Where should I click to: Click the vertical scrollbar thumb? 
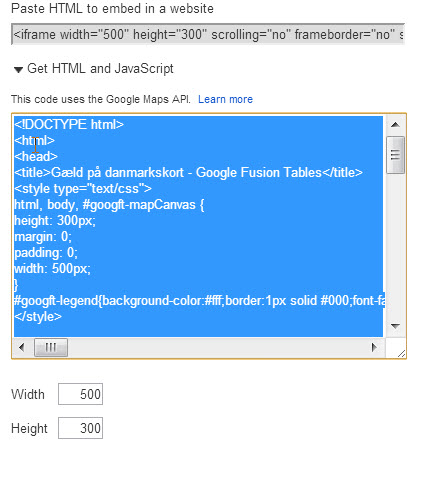click(395, 155)
